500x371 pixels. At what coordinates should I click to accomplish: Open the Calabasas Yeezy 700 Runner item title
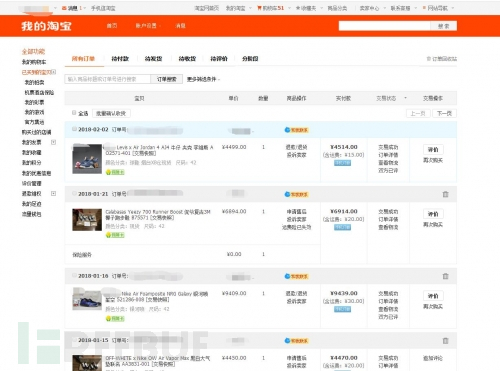(158, 215)
